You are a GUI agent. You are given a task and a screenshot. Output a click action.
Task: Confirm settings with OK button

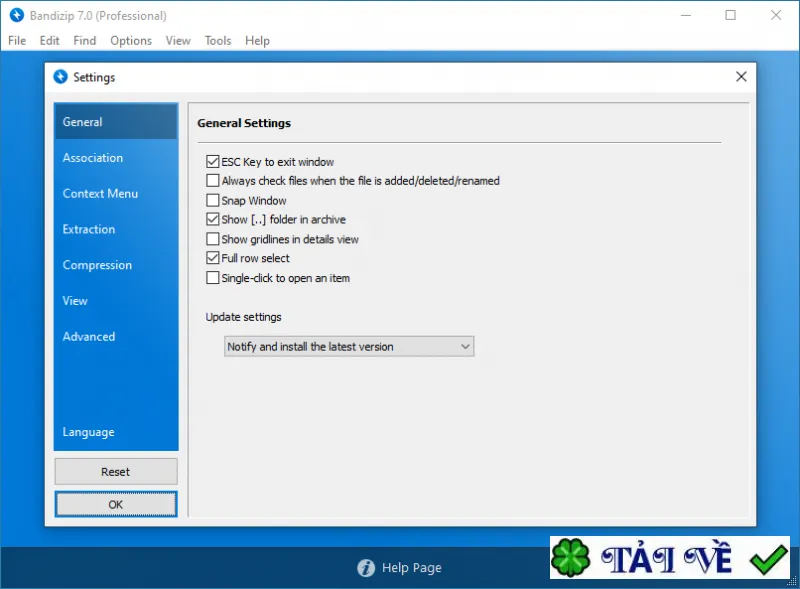point(116,504)
